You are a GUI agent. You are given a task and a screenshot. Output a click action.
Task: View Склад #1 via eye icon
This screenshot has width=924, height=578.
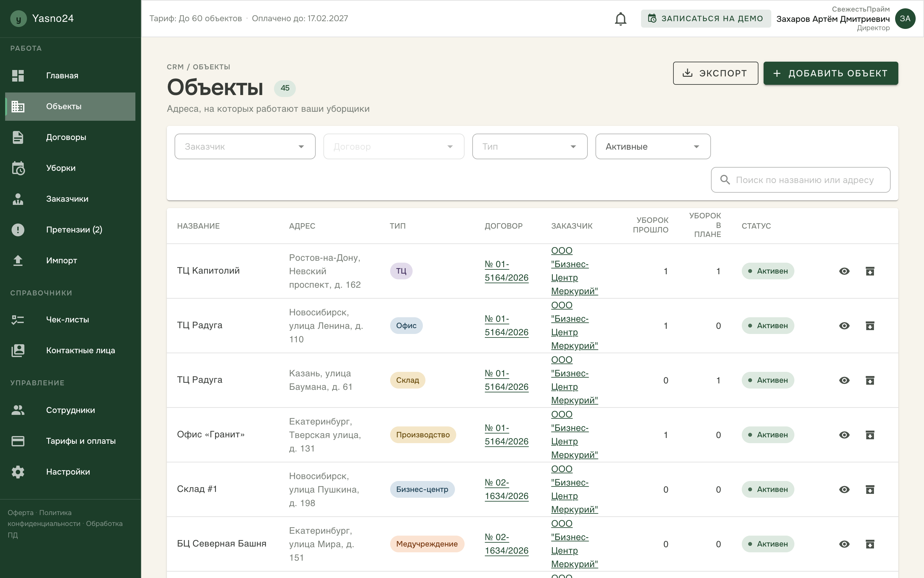tap(844, 490)
